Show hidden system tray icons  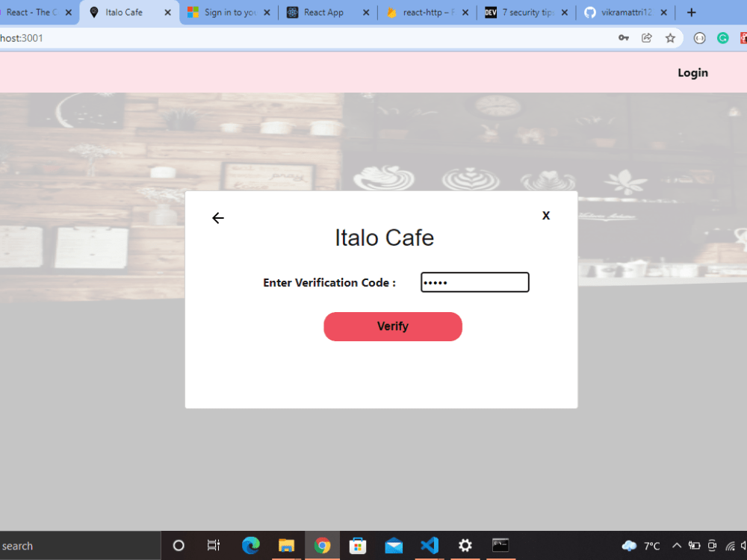[x=677, y=546]
